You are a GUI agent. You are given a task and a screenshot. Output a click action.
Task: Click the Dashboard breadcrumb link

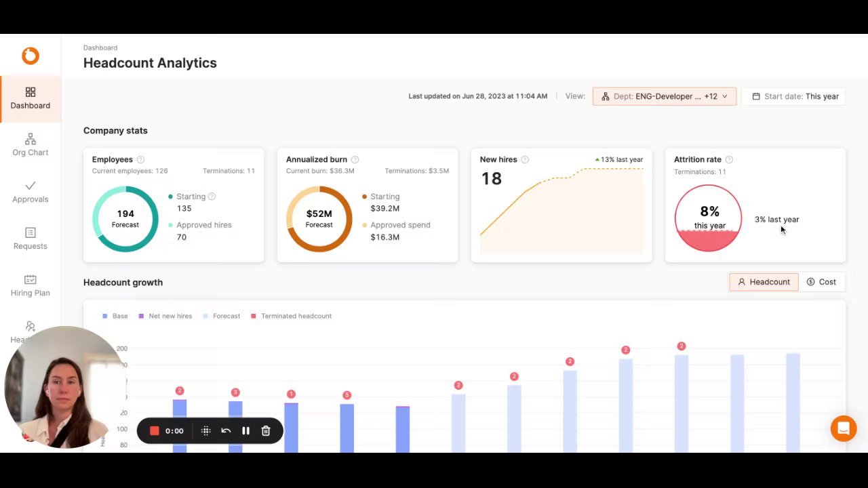100,48
